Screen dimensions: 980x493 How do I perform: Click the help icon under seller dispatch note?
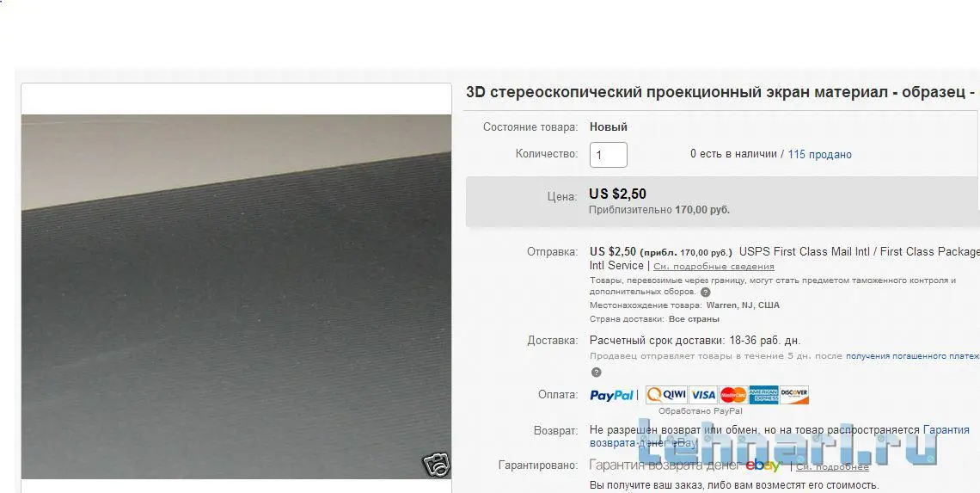click(597, 373)
